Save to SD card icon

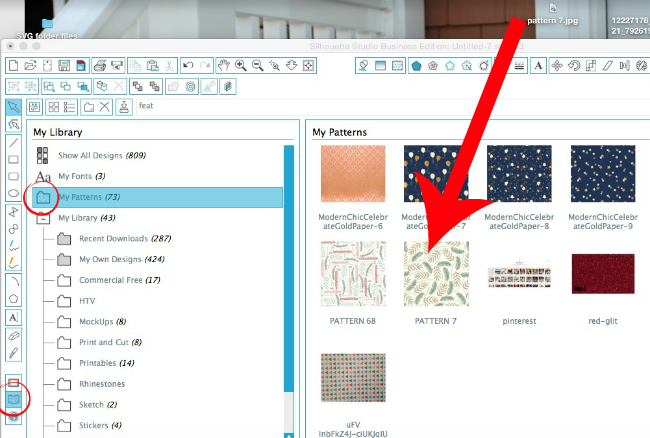(81, 65)
